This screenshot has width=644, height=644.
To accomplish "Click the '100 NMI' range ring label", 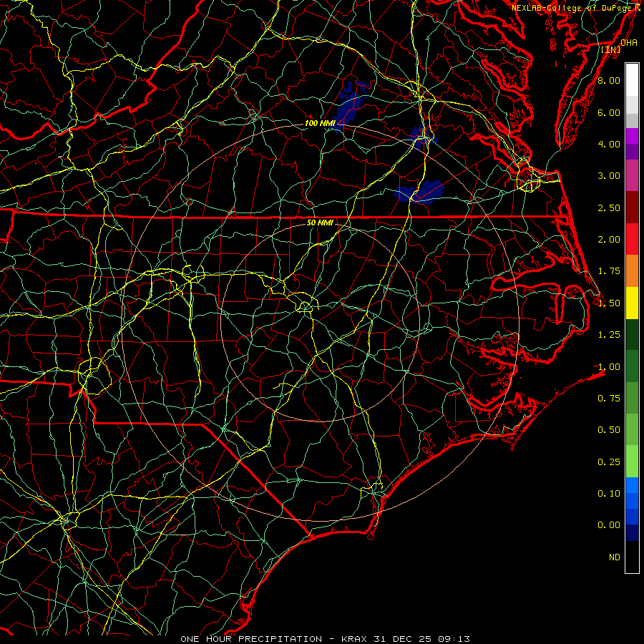I will 320,123.
